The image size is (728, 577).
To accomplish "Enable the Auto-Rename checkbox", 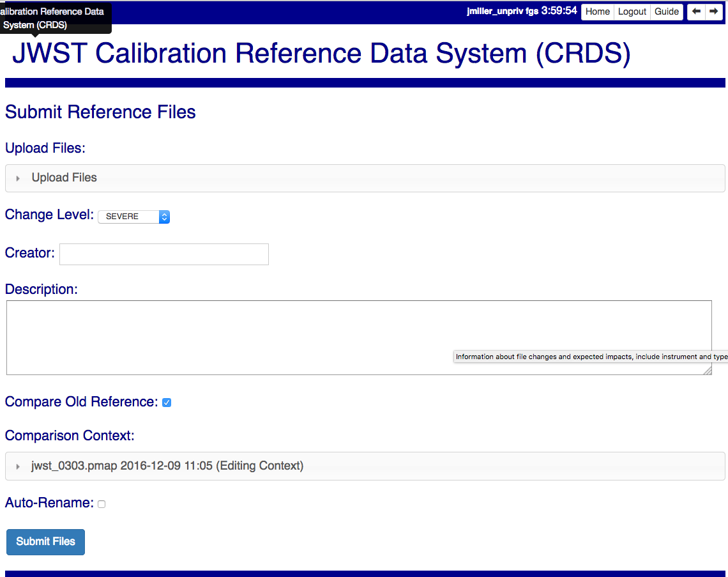I will [102, 504].
